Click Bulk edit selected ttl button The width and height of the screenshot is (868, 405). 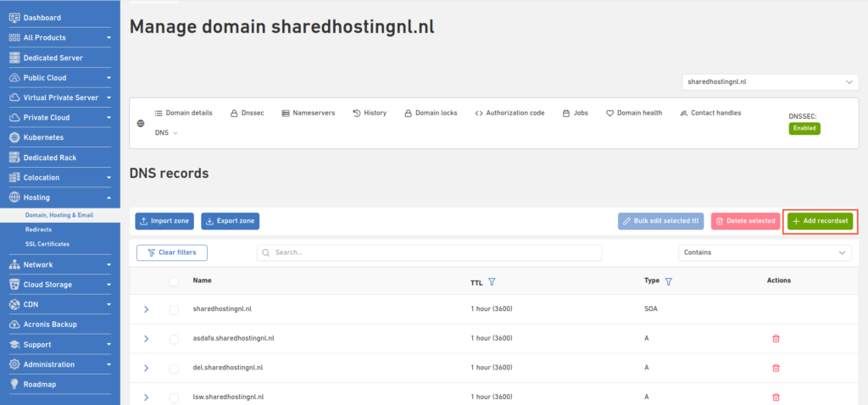coord(661,221)
